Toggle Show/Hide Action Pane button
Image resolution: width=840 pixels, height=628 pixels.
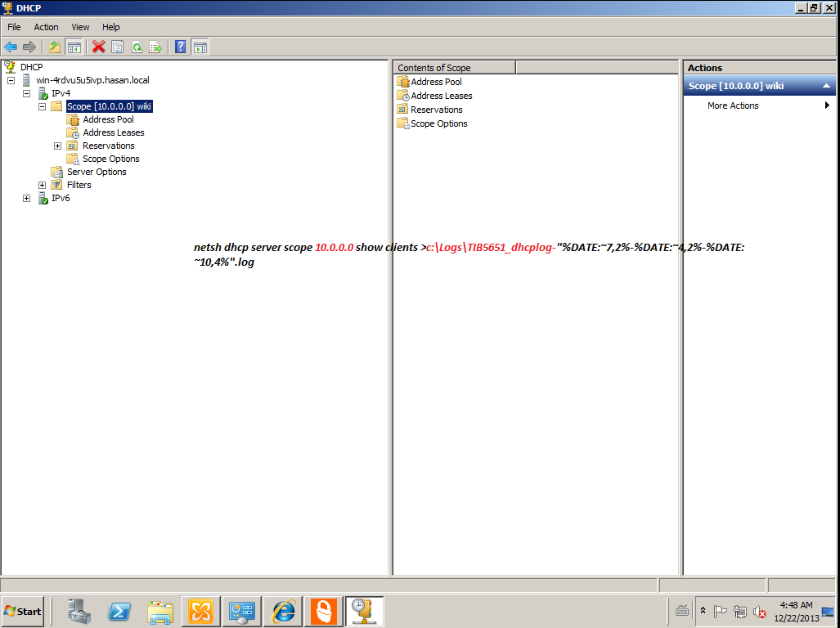click(200, 47)
